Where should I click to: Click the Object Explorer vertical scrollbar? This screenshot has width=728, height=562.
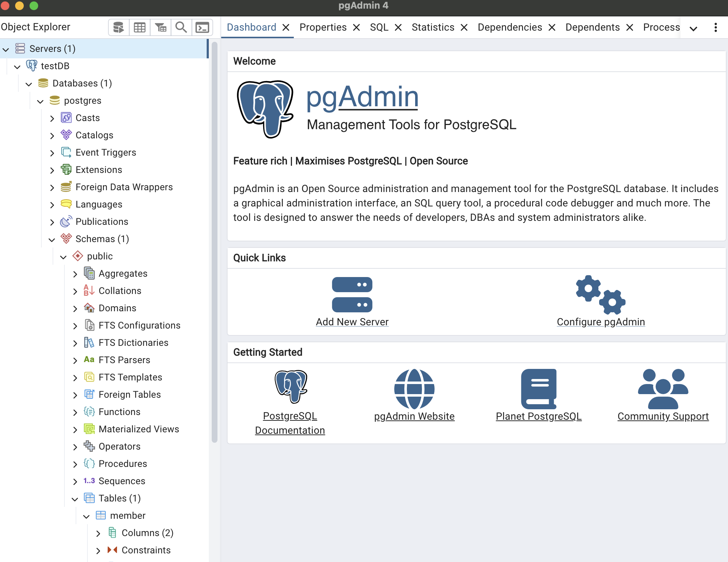pyautogui.click(x=215, y=241)
